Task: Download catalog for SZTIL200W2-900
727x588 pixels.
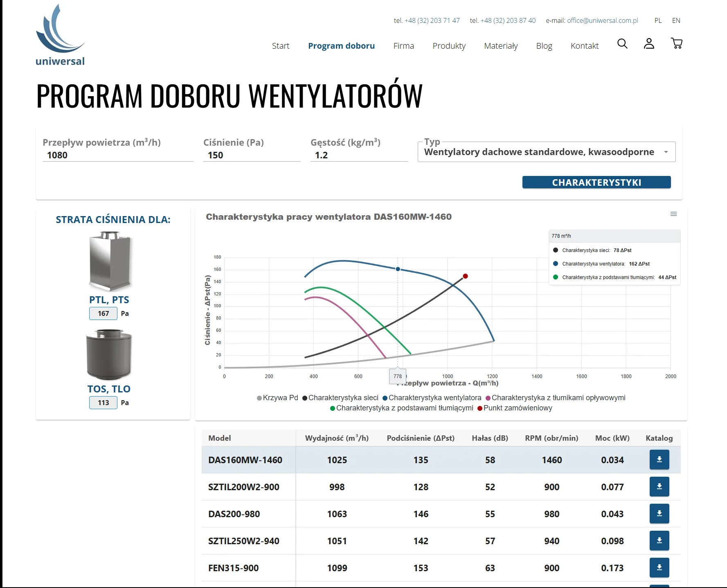Action: pos(659,487)
